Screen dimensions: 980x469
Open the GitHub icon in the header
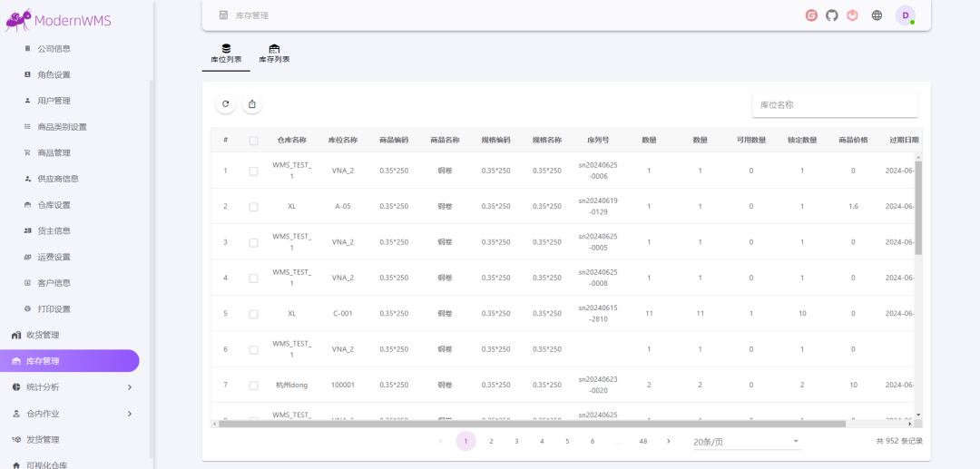point(832,15)
